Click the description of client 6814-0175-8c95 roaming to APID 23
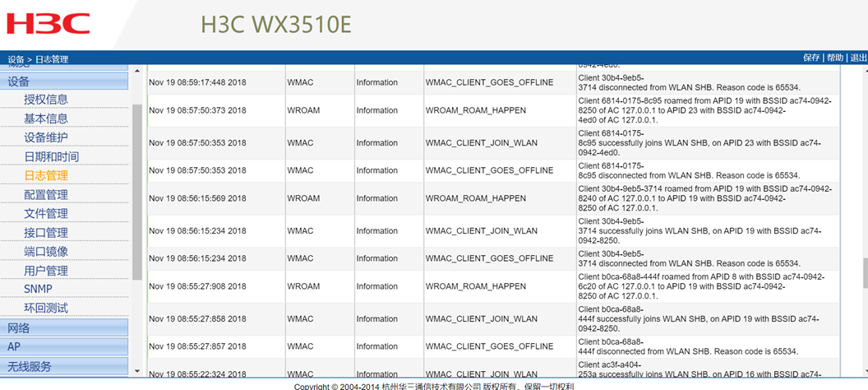Screen dimensions: 868x390 pyautogui.click(x=704, y=110)
